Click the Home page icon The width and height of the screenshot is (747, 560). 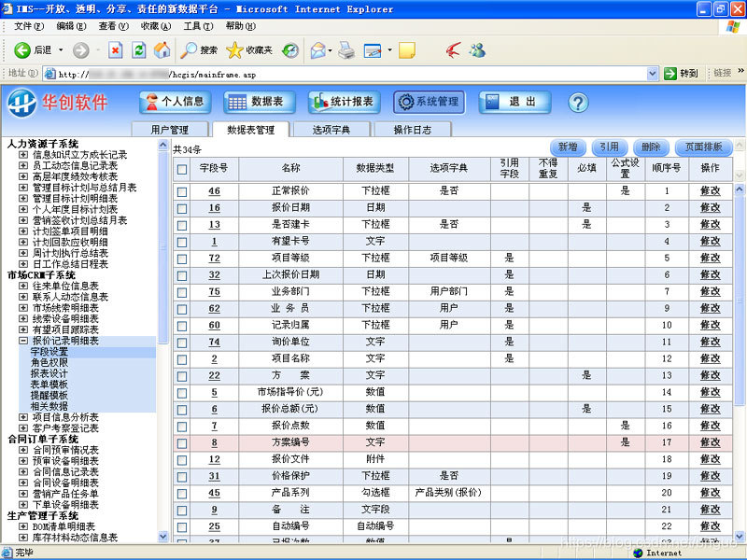point(162,50)
